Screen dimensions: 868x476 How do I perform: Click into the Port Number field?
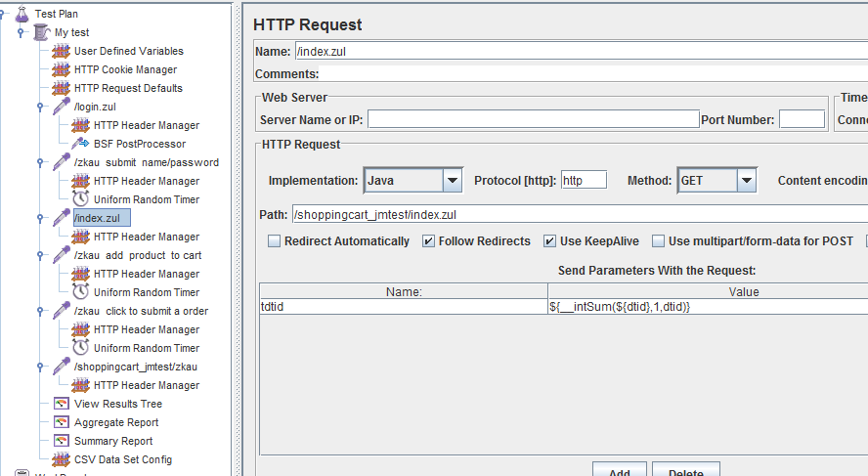click(803, 119)
